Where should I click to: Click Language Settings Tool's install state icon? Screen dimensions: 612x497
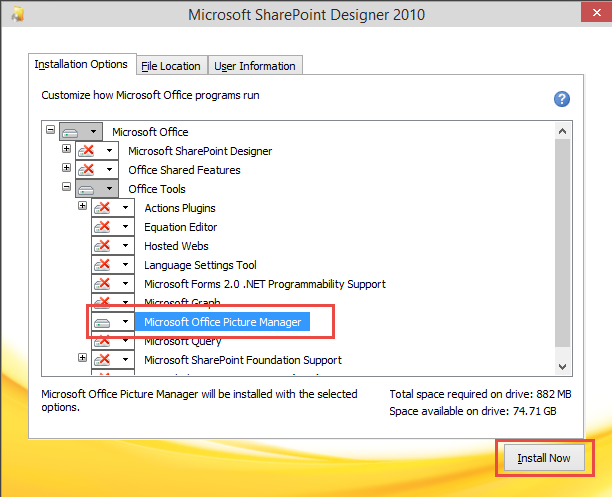(x=103, y=265)
